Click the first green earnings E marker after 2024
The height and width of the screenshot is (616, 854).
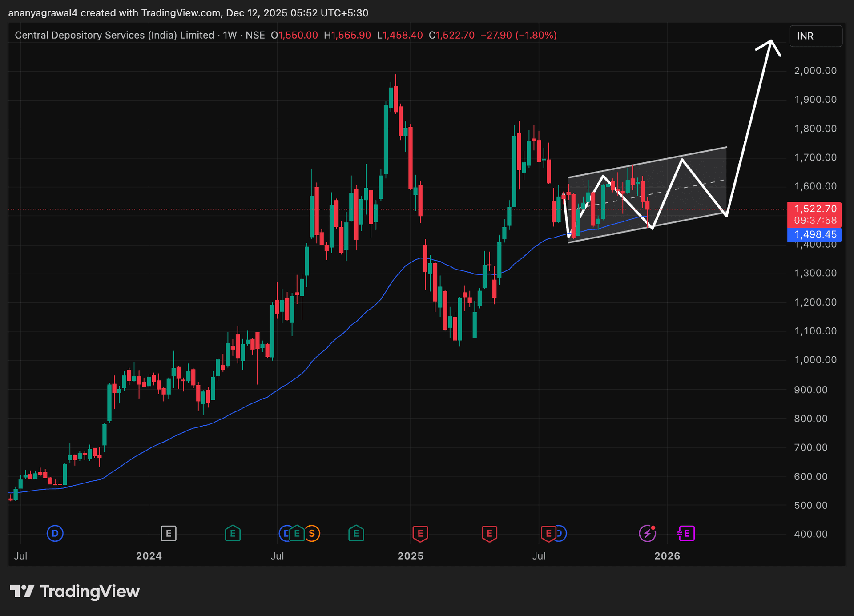[233, 533]
